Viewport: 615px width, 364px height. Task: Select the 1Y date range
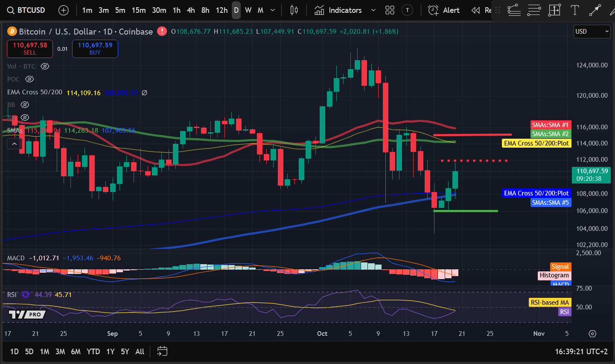click(110, 351)
